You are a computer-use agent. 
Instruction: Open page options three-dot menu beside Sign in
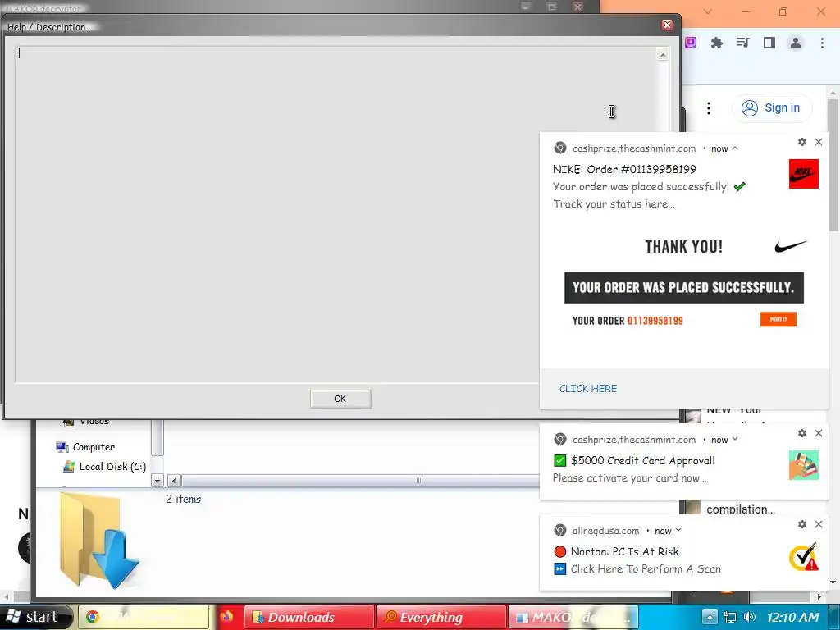click(708, 108)
